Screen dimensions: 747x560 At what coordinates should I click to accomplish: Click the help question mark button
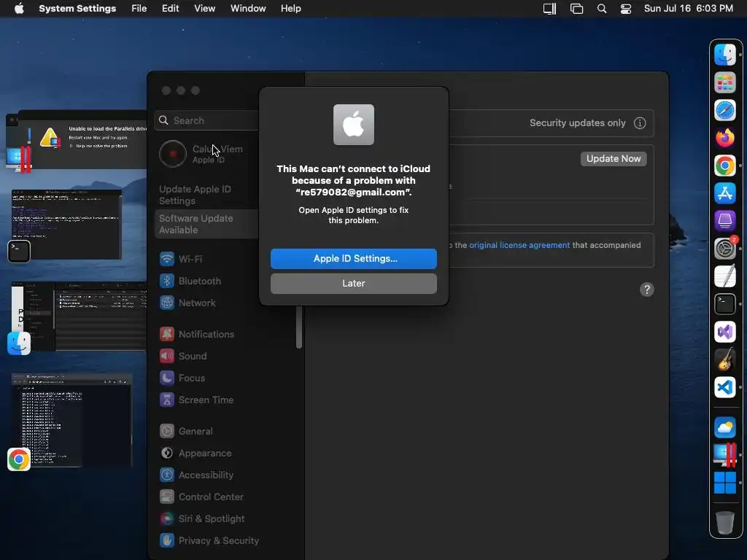pos(646,289)
